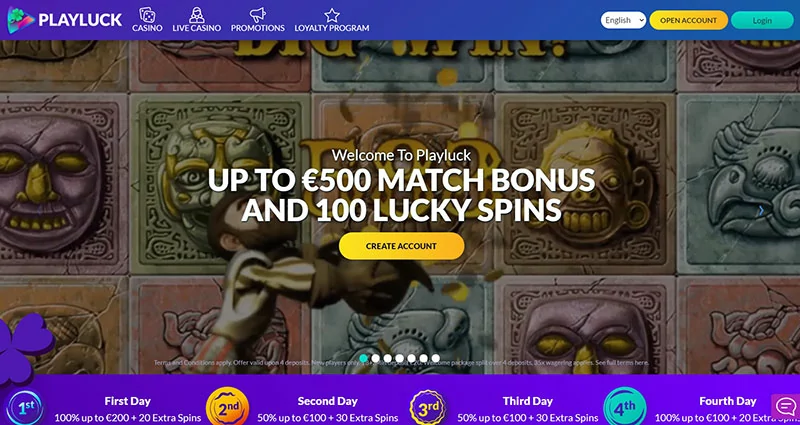This screenshot has height=425, width=800.
Task: Advance the banner with right chevron
Action: coord(762,210)
